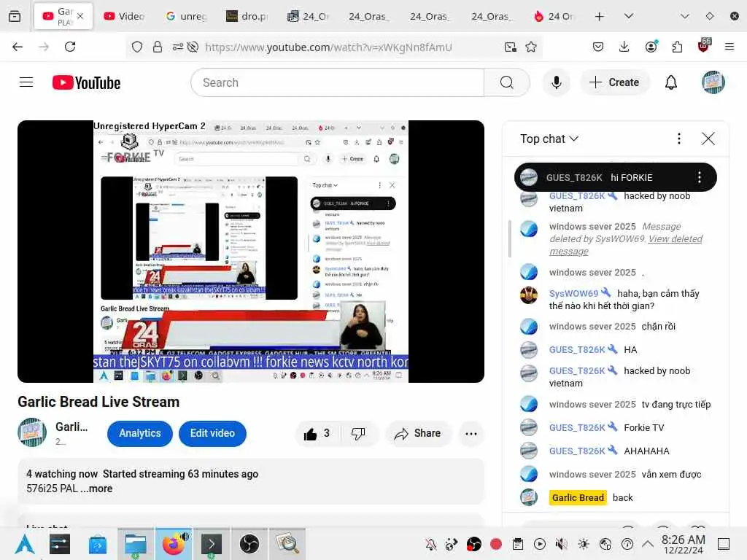This screenshot has width=747, height=560.
Task: Click the Analytics button
Action: 139,433
